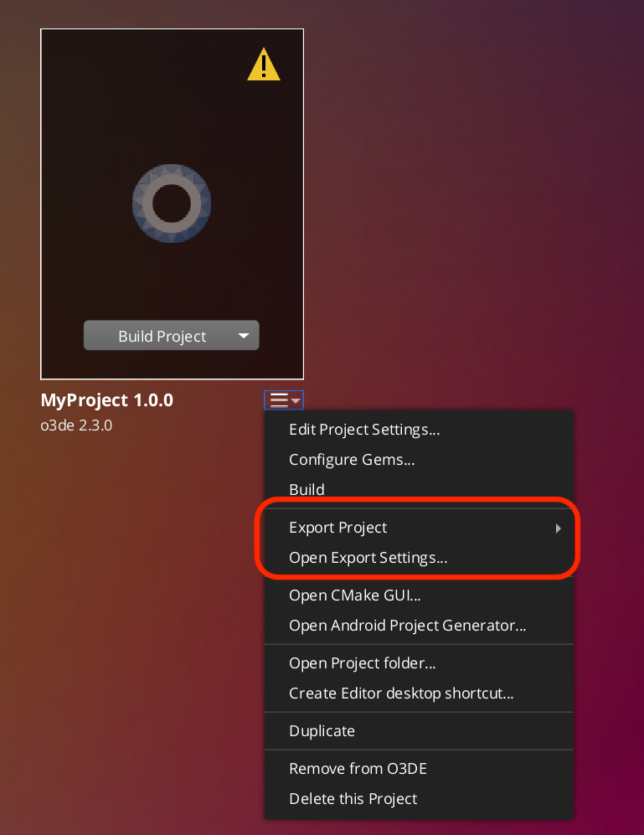Click the yellow warning triangle icon

[264, 65]
